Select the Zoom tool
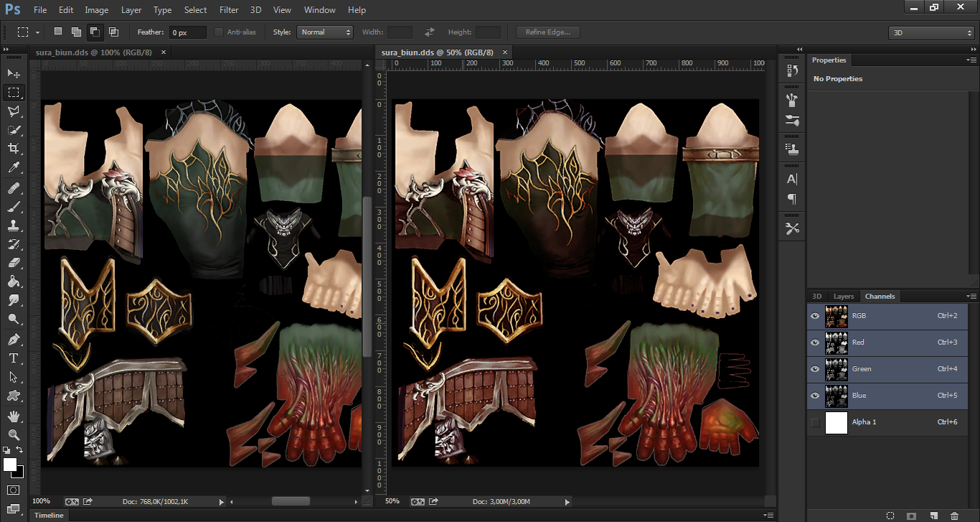Image resolution: width=980 pixels, height=522 pixels. click(x=14, y=434)
